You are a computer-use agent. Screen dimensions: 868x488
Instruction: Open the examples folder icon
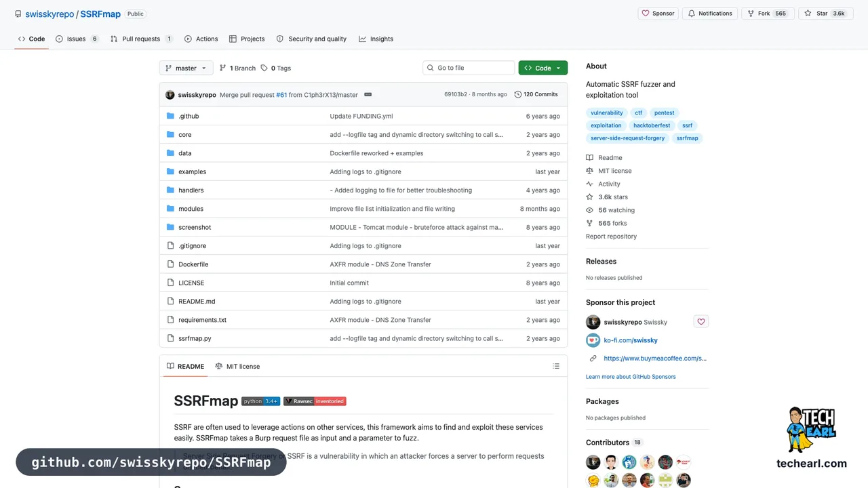tap(170, 171)
